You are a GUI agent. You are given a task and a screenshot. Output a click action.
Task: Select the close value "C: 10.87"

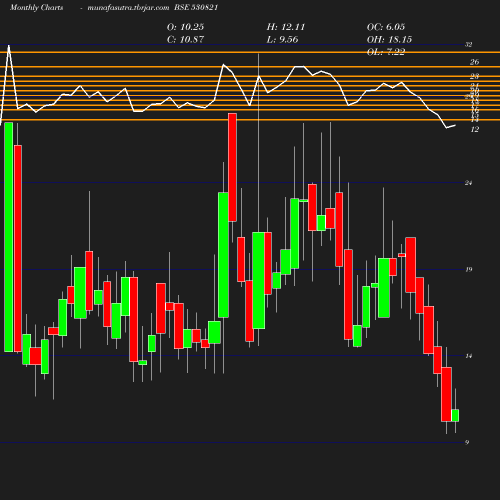click(185, 39)
